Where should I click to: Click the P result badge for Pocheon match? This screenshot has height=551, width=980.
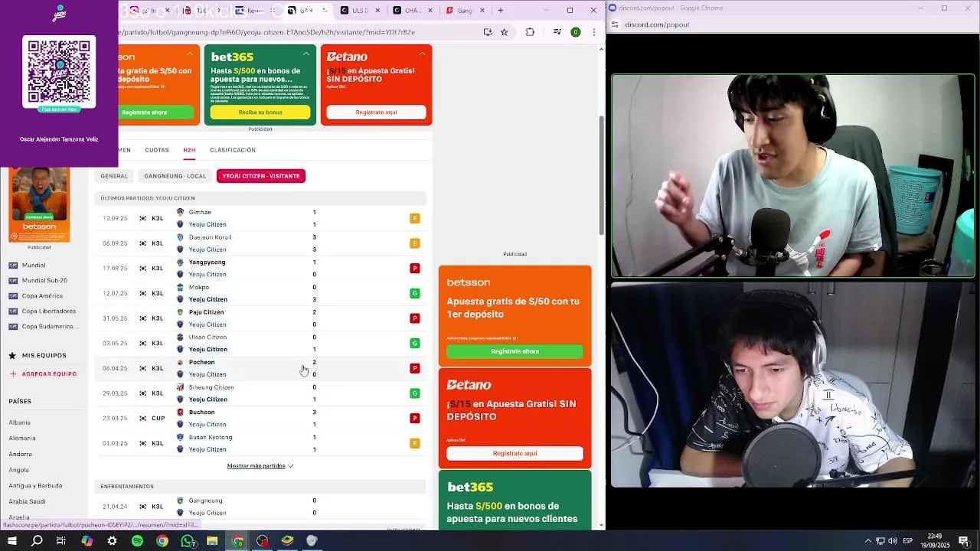coord(415,368)
